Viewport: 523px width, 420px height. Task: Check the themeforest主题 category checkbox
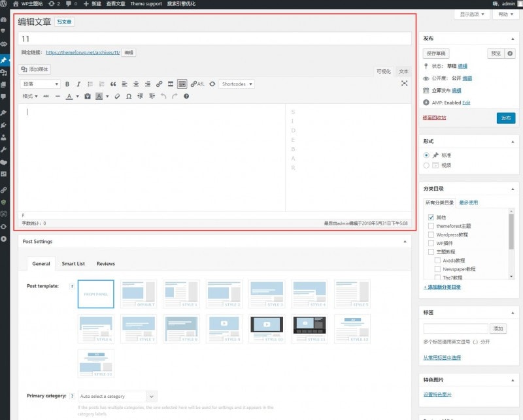[431, 226]
